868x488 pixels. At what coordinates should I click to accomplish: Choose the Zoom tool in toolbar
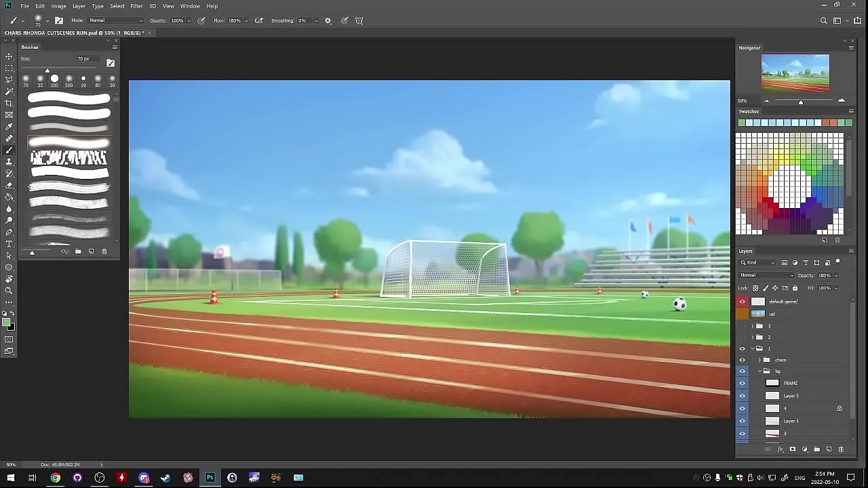point(9,291)
